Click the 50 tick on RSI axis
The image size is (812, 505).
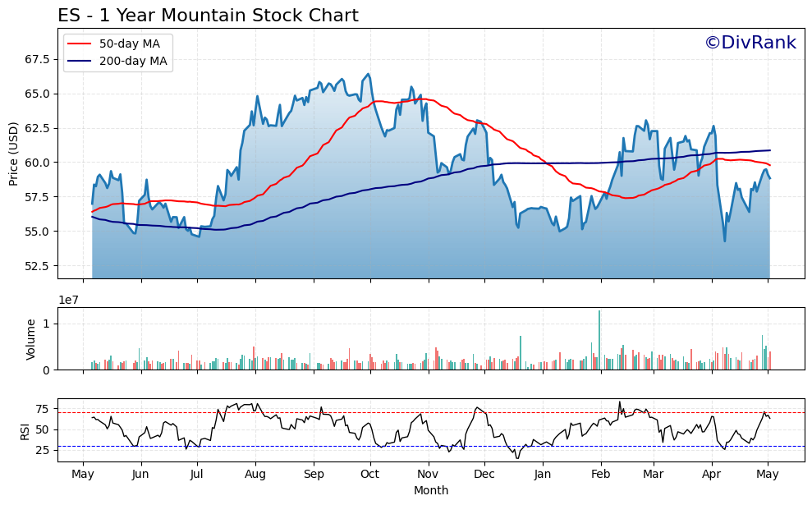point(43,430)
